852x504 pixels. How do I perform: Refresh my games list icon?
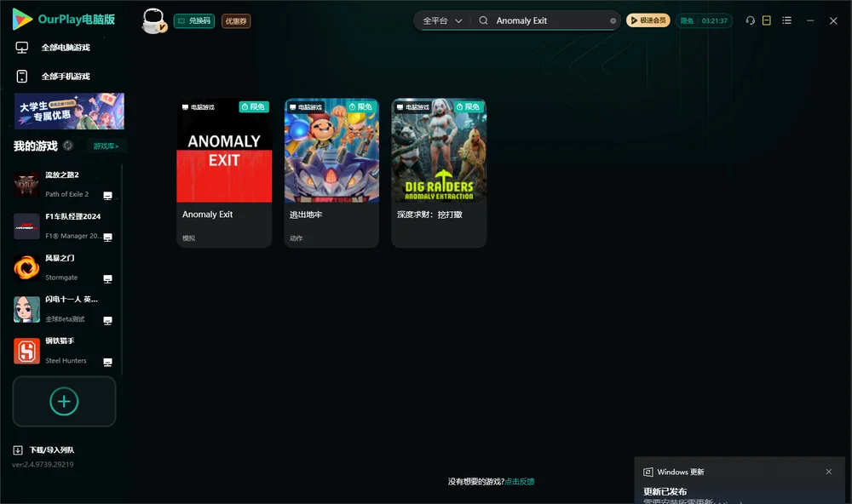[68, 146]
